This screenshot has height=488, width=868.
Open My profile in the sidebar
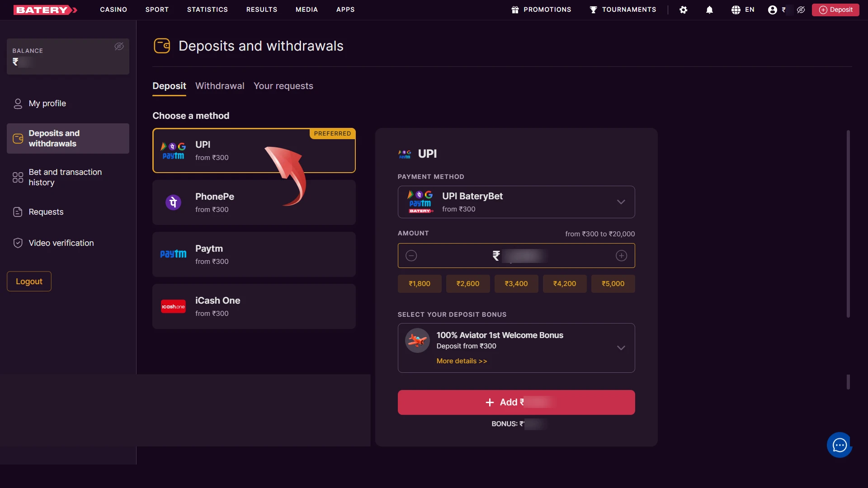47,103
